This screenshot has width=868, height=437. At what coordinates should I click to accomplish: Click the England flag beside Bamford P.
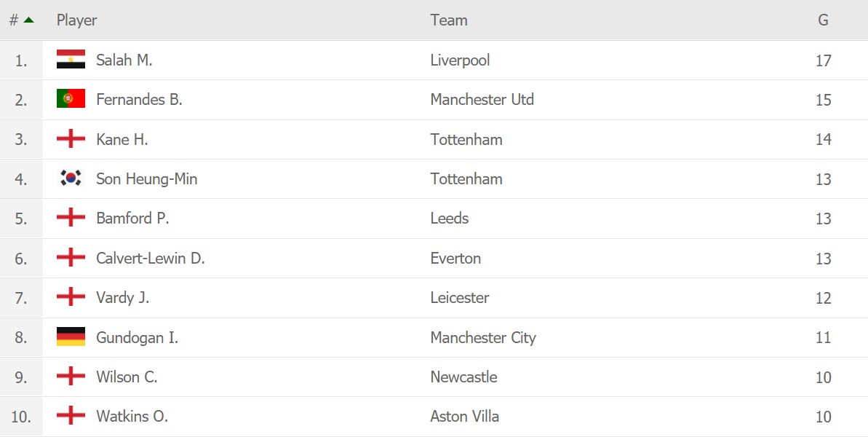pyautogui.click(x=71, y=218)
